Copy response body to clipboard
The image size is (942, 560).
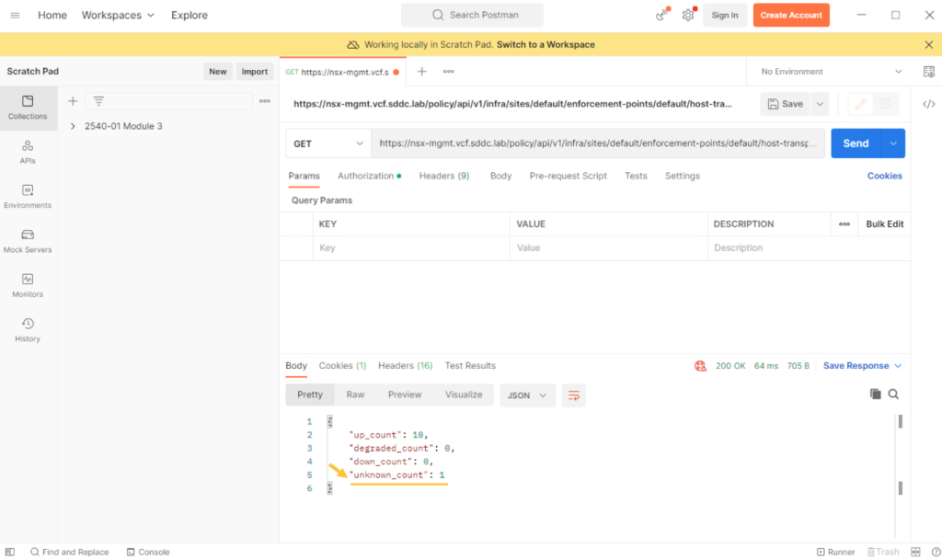point(876,394)
